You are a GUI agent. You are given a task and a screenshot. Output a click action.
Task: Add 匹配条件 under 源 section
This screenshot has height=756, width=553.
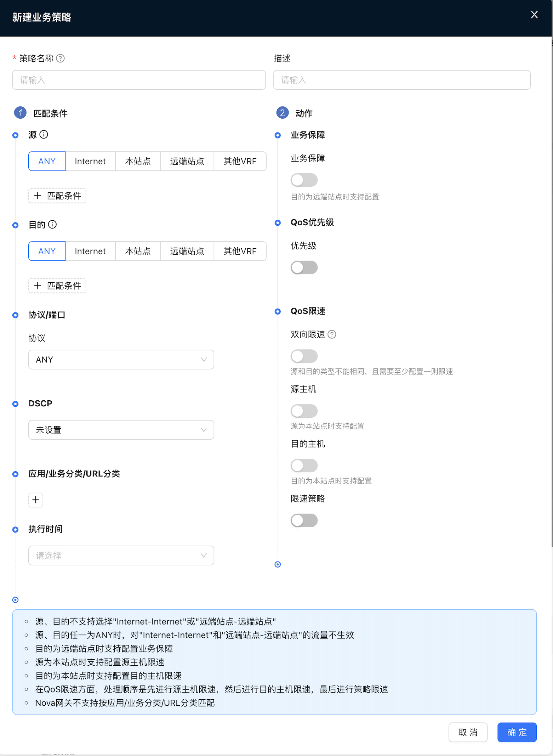(57, 196)
